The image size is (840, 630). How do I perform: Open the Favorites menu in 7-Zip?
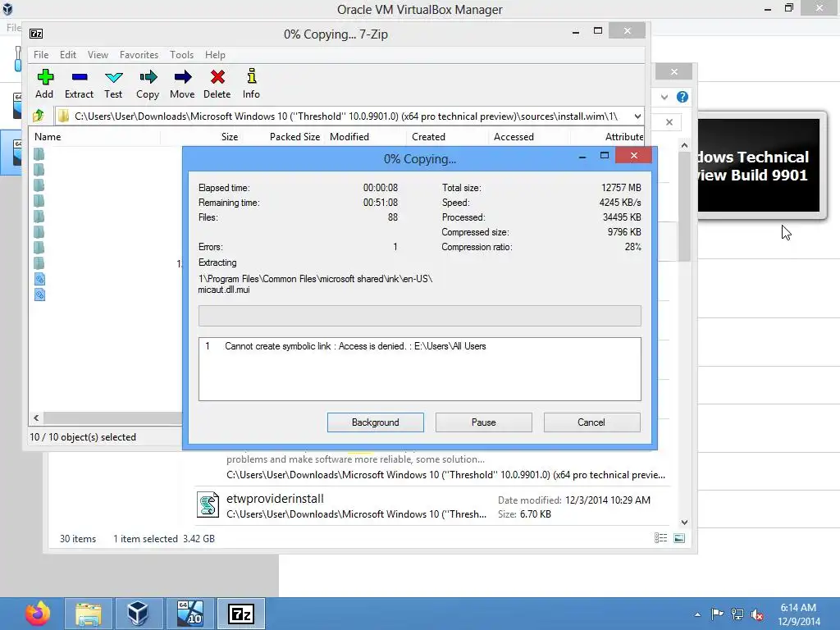pyautogui.click(x=139, y=55)
